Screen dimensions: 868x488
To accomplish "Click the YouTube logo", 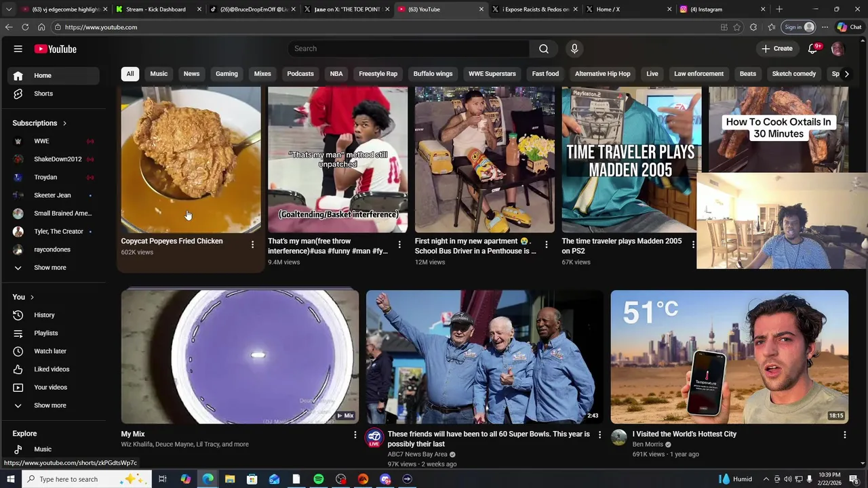I will coord(55,49).
